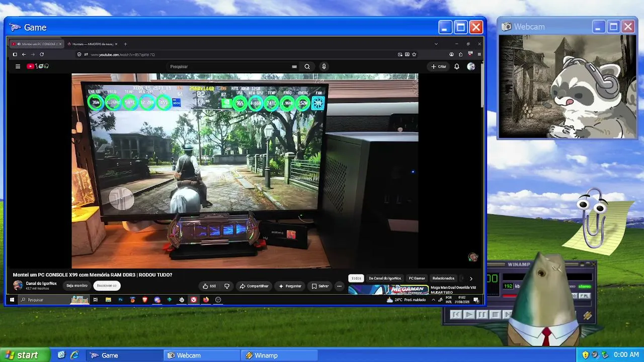Image resolution: width=644 pixels, height=362 pixels.
Task: Stop playback in Winamp
Action: click(x=495, y=315)
